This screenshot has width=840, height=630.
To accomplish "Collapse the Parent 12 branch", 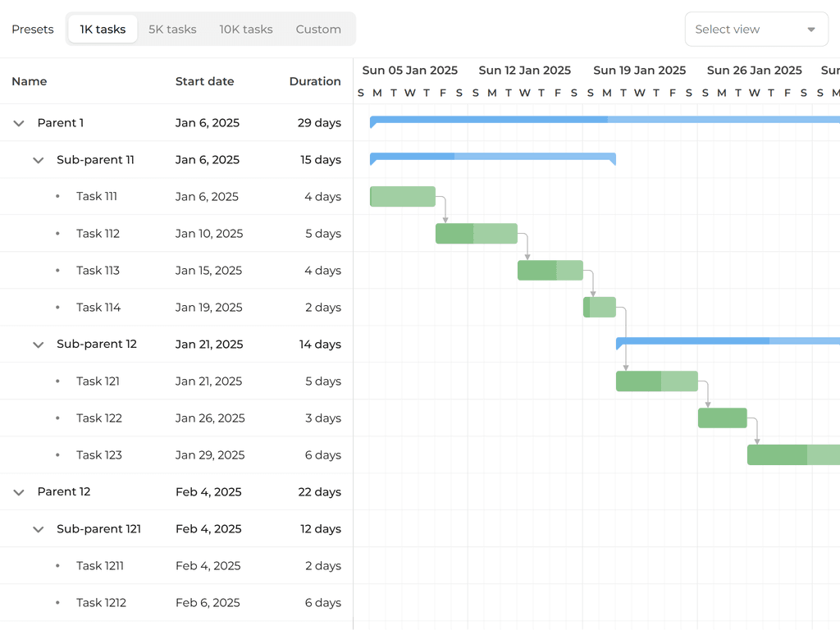I will (x=18, y=491).
